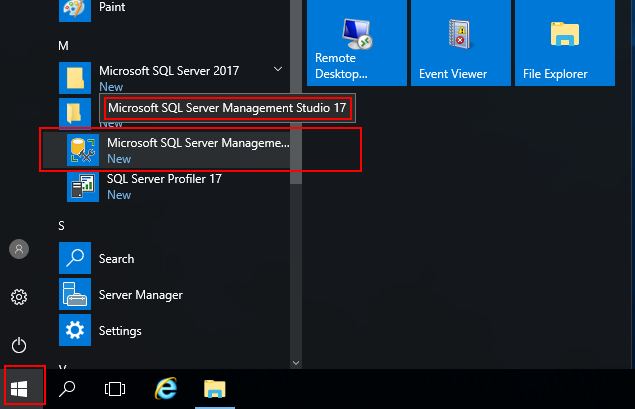The width and height of the screenshot is (635, 409).
Task: Open the Paint app icon
Action: point(75,9)
